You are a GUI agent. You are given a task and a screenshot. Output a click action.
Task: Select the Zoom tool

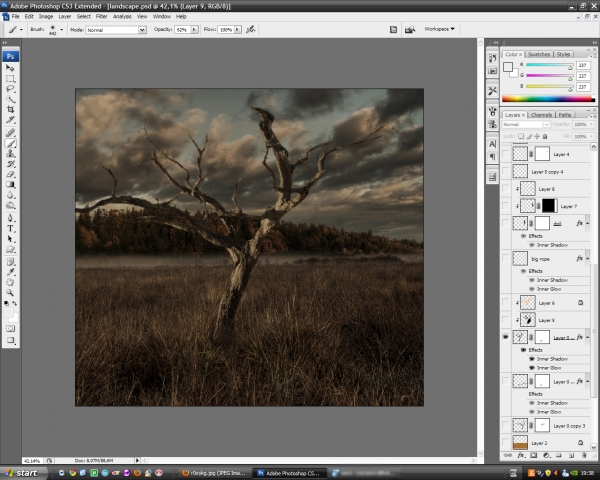click(x=10, y=293)
